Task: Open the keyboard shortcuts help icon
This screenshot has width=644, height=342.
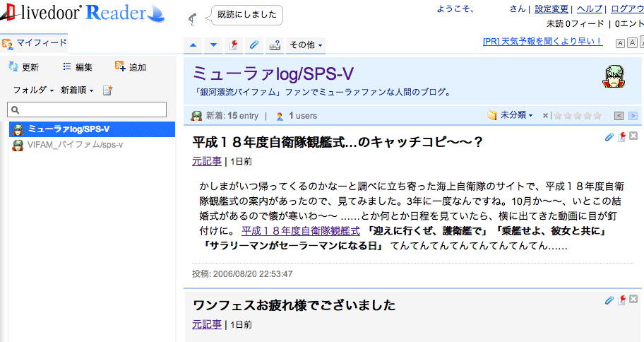Action: click(274, 45)
